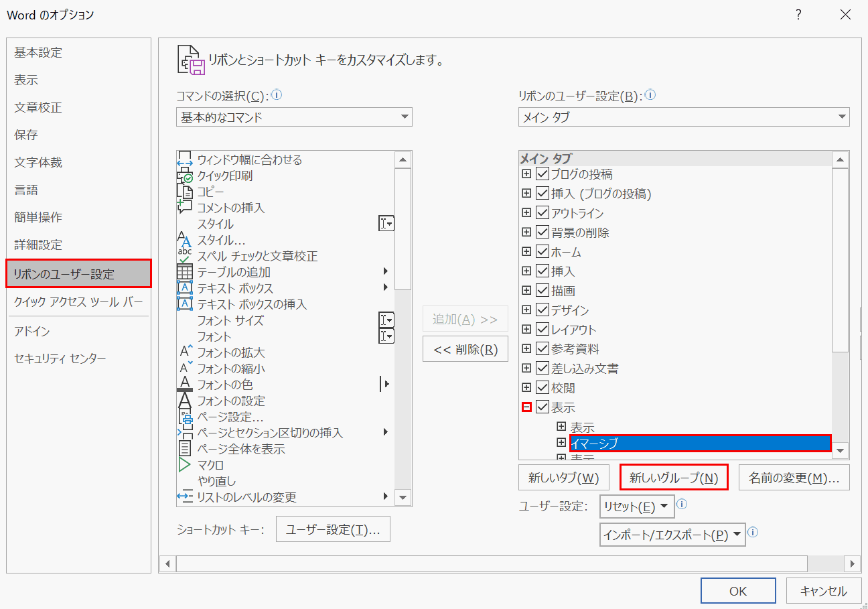Open shortcut key ユーザー設定 button

tap(333, 530)
